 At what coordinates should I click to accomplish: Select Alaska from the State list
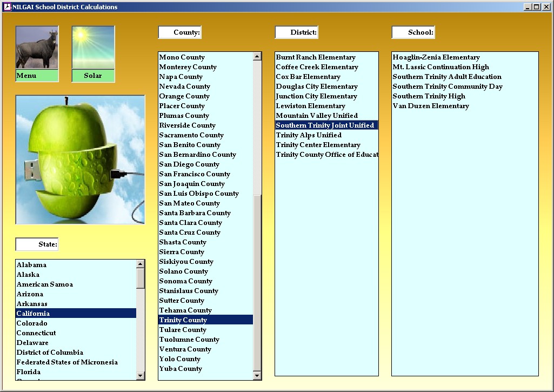28,275
